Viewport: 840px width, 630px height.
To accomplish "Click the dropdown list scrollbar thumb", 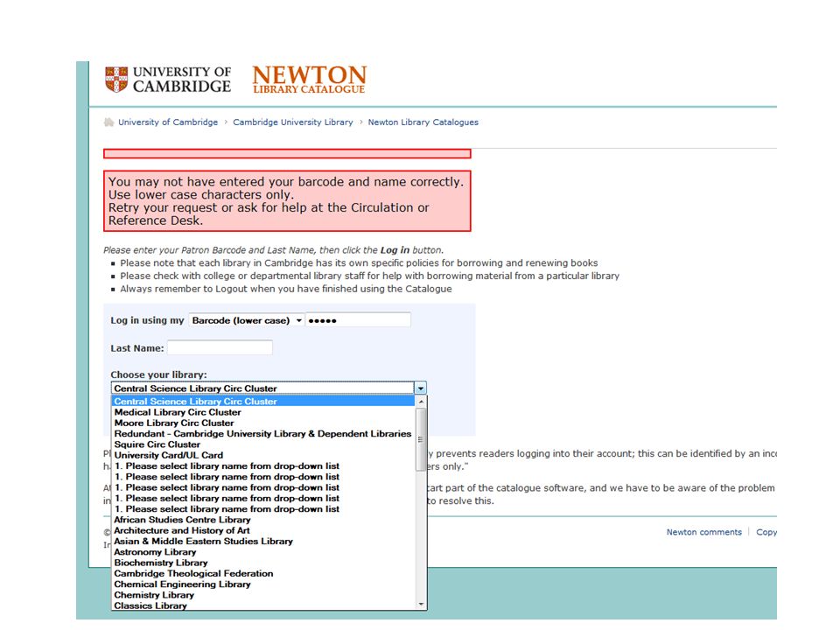I will point(421,439).
